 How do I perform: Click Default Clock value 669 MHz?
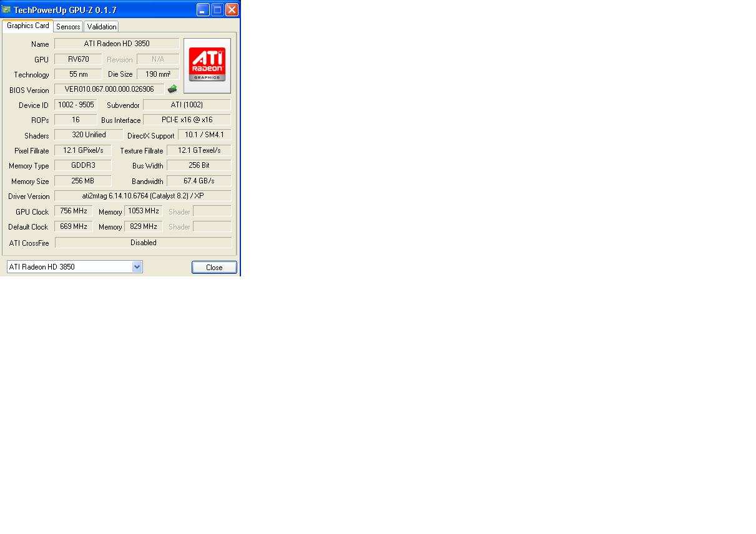tap(73, 226)
